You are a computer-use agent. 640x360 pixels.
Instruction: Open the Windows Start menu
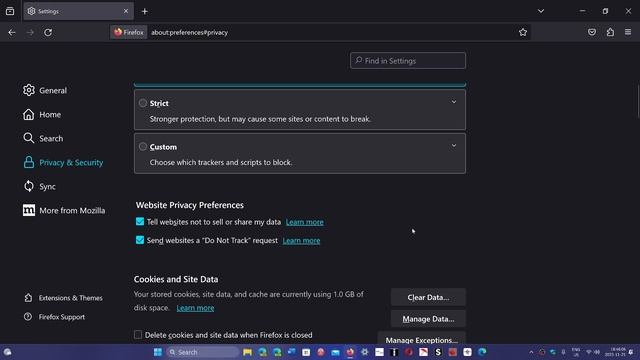coord(158,352)
